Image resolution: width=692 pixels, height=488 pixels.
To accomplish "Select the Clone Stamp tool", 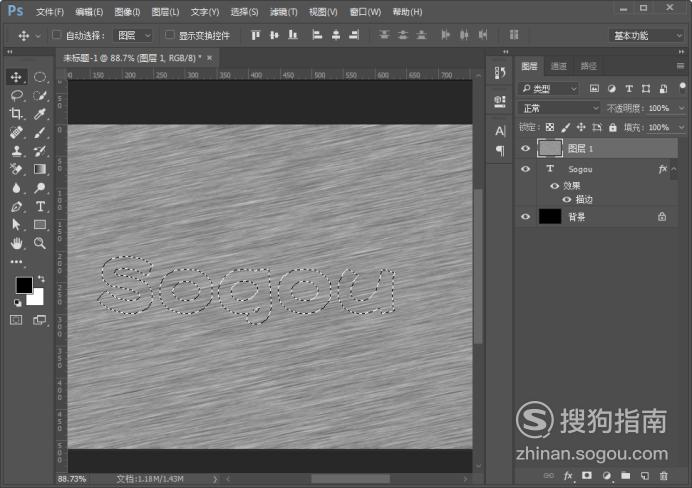I will (16, 151).
